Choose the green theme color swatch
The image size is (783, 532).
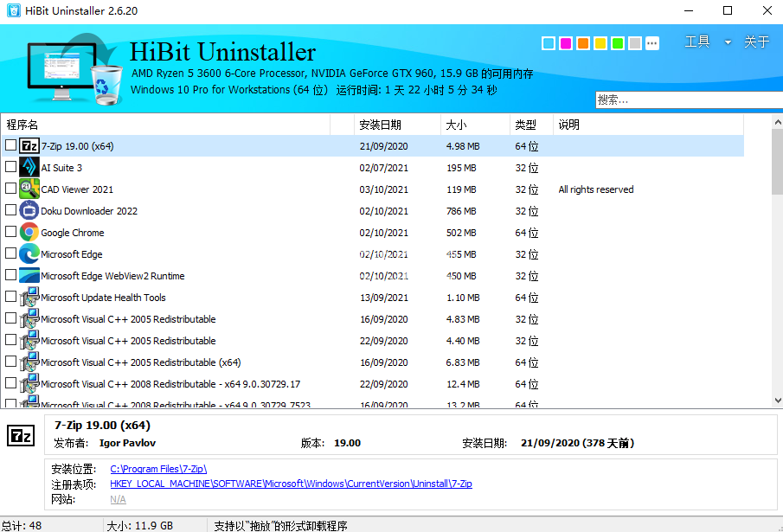tap(618, 43)
